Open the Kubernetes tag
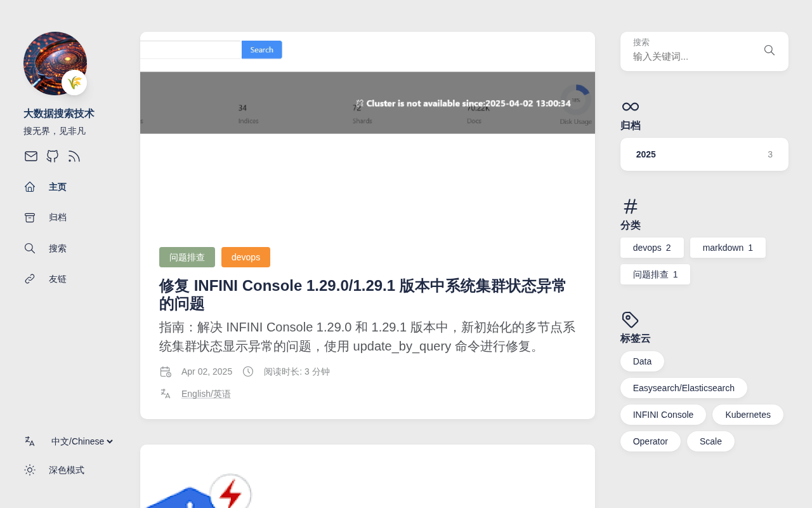 [748, 415]
